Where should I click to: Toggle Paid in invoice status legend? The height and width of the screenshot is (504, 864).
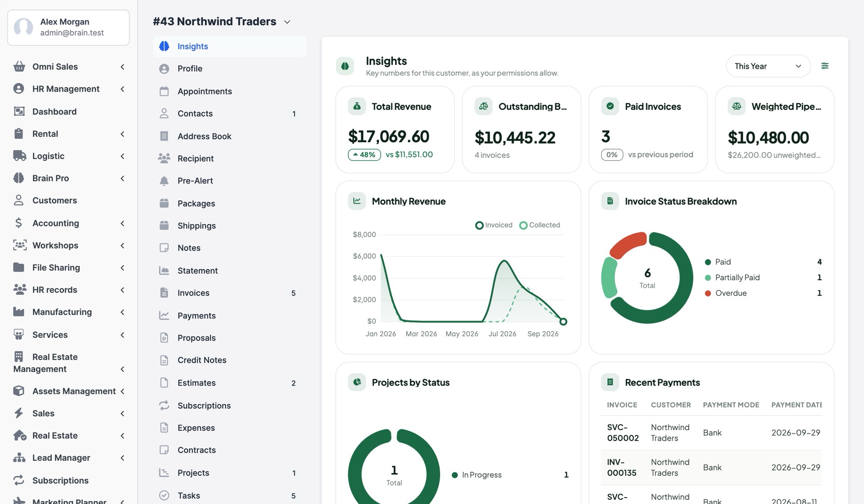click(x=763, y=262)
